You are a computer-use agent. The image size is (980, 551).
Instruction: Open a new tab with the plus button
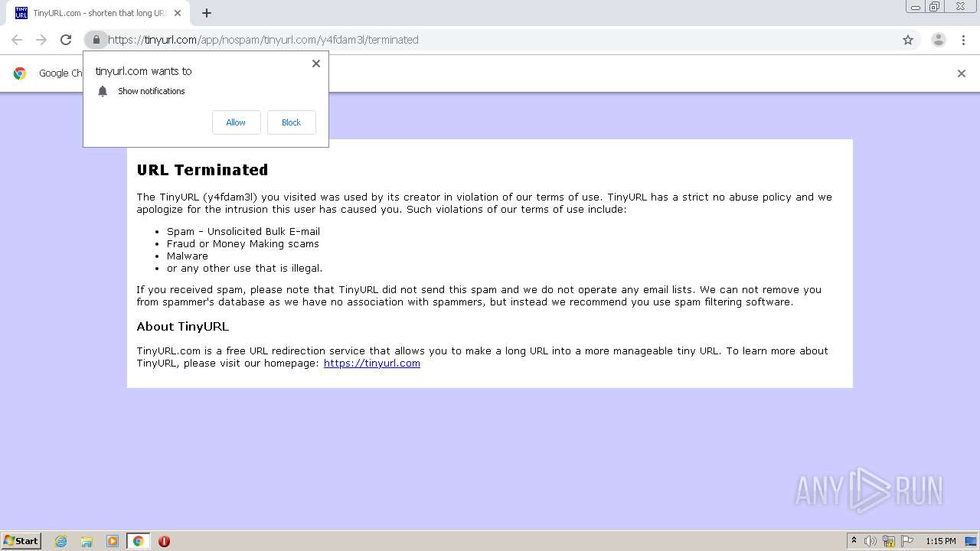click(x=207, y=13)
